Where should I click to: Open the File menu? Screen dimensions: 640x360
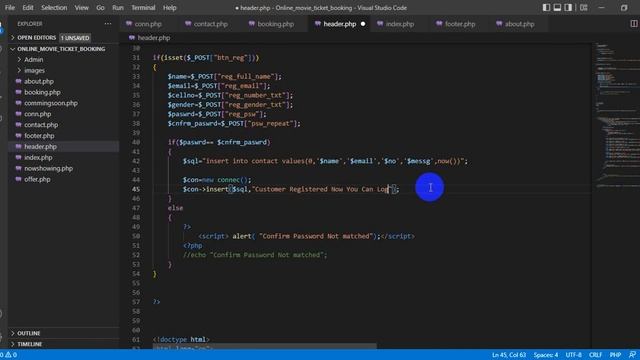pyautogui.click(x=10, y=8)
